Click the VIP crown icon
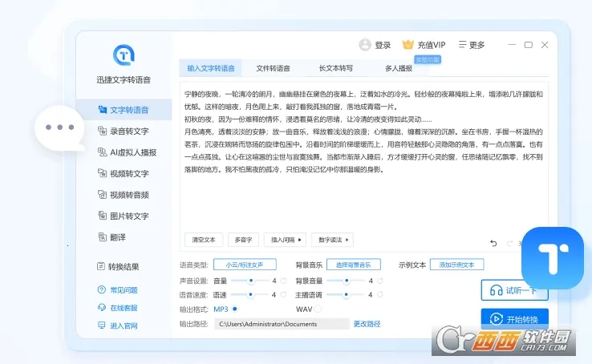This screenshot has width=592, height=364. pyautogui.click(x=408, y=45)
